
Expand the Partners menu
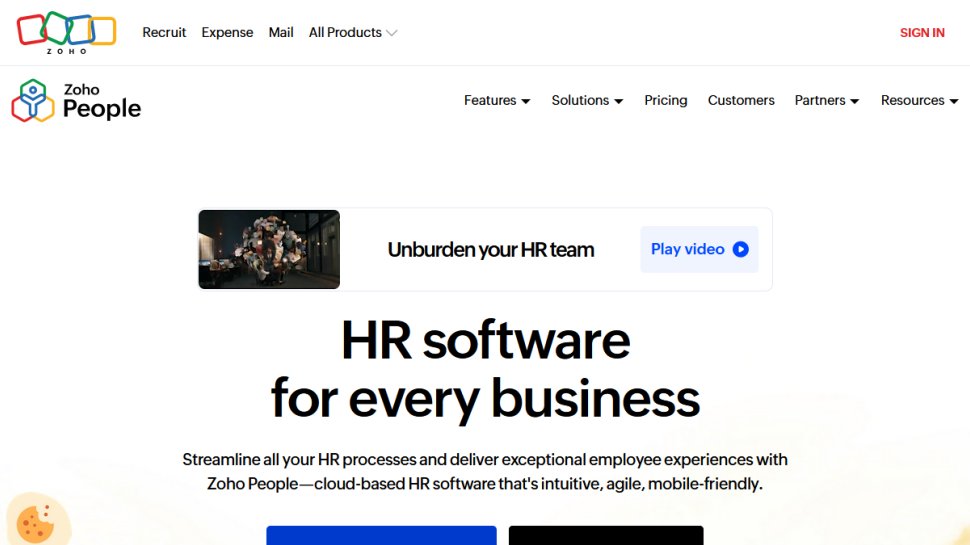[826, 100]
